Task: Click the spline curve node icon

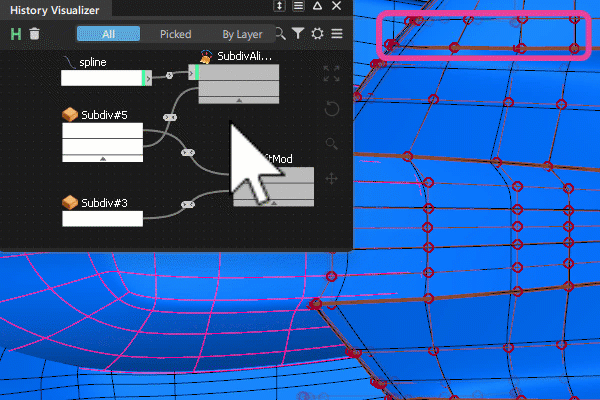Action: [x=69, y=62]
